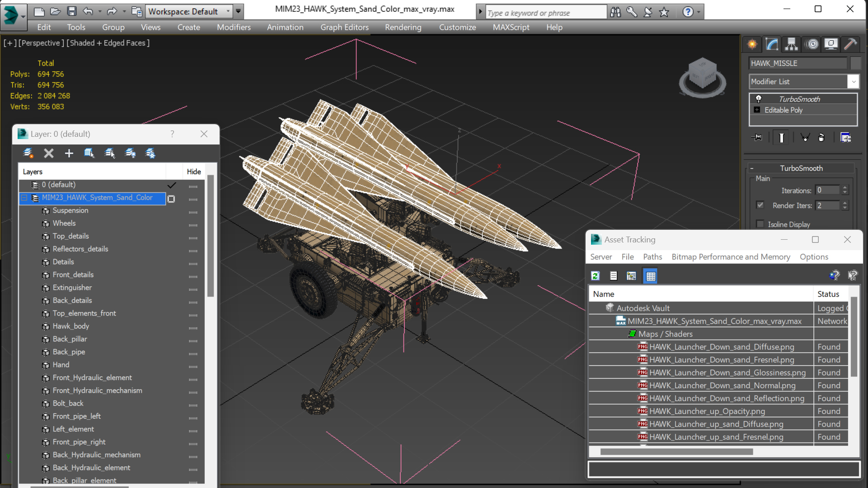Click Refresh icon in Asset Tracking

[x=596, y=276]
